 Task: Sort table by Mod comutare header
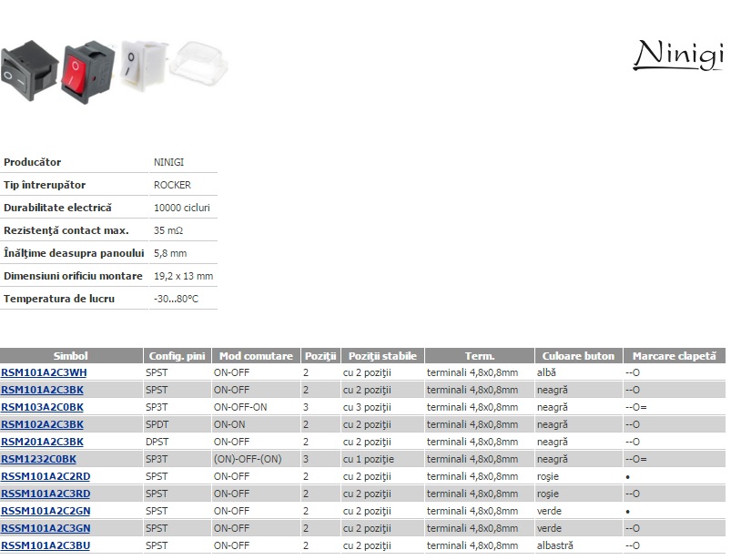(x=256, y=356)
